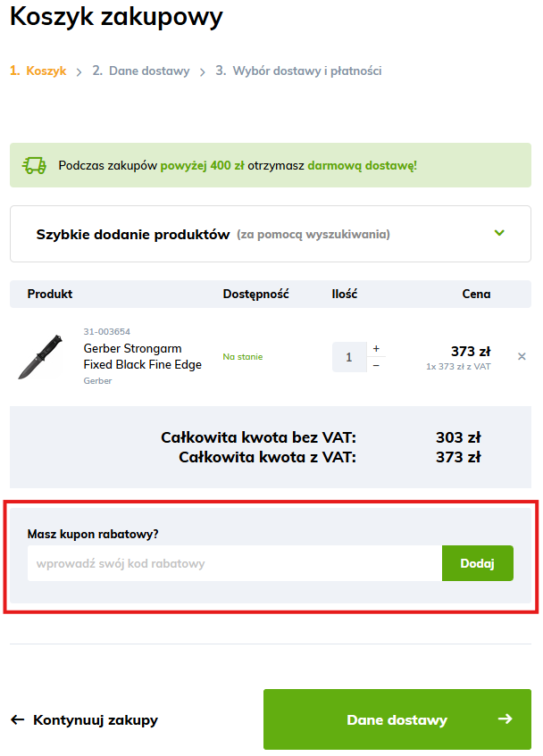Focus the discount code input field

[x=234, y=563]
